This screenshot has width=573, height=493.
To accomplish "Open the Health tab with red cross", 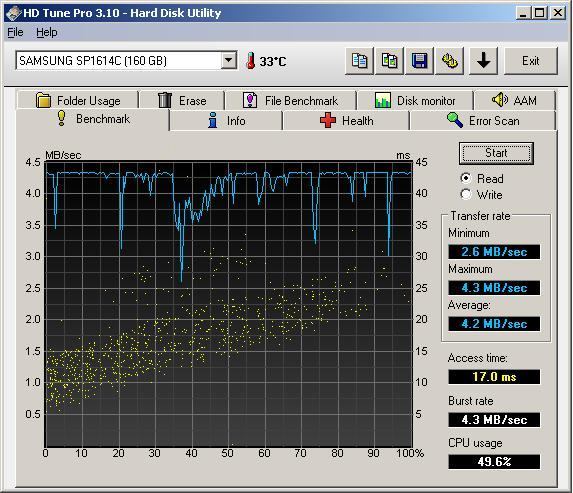I will [346, 121].
